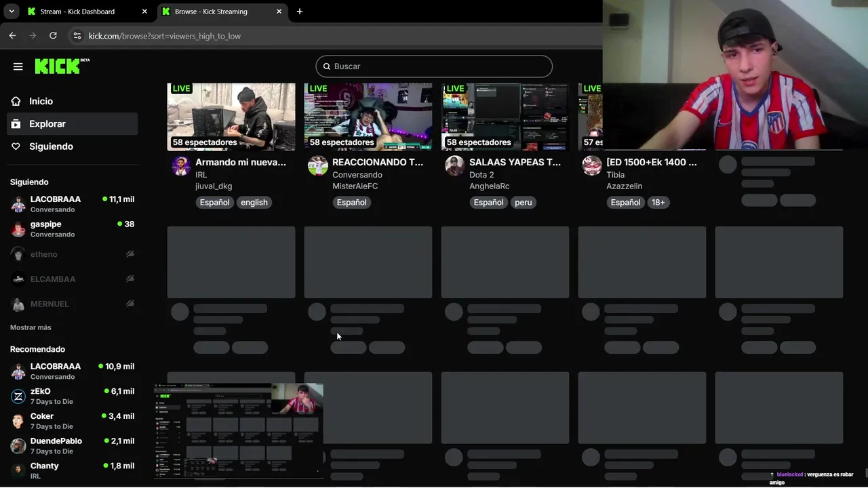Open MisterAleFC channel name
Viewport: 868px width, 488px height.
click(355, 186)
